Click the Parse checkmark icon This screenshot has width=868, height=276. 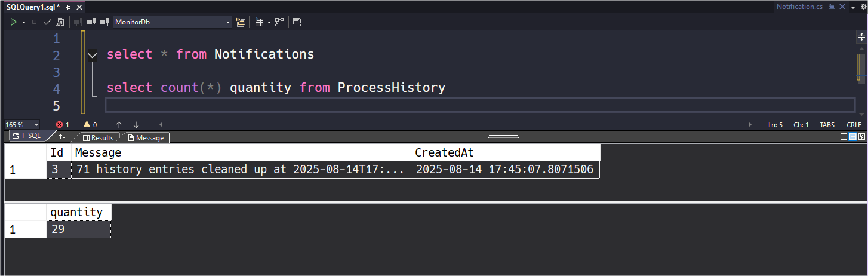pos(47,22)
